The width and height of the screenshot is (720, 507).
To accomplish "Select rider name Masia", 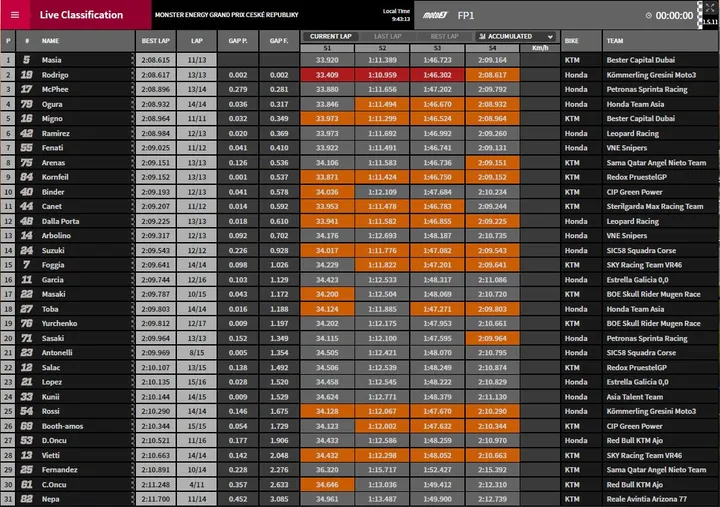I will [51, 60].
